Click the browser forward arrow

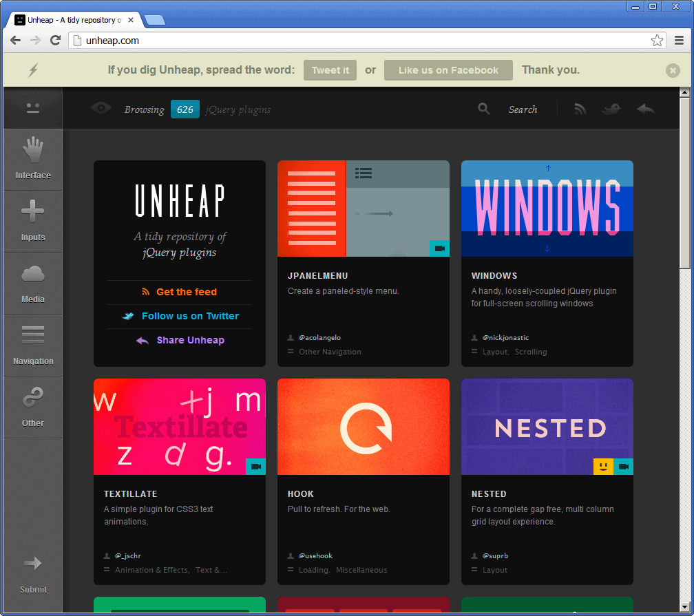pyautogui.click(x=35, y=41)
